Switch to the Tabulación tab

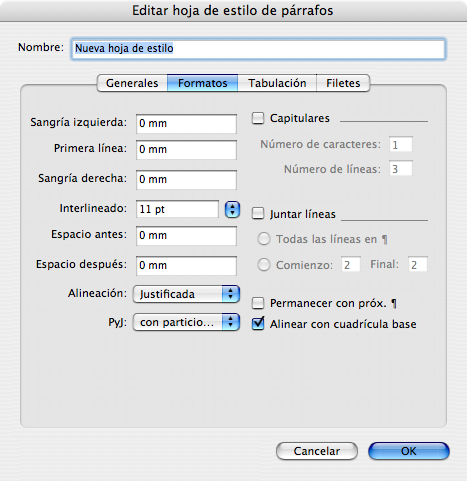tap(277, 83)
